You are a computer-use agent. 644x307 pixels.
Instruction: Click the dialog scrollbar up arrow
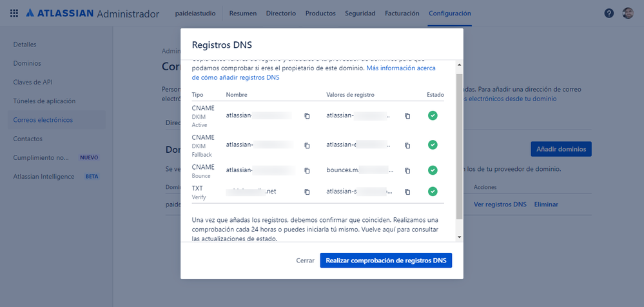click(x=459, y=65)
